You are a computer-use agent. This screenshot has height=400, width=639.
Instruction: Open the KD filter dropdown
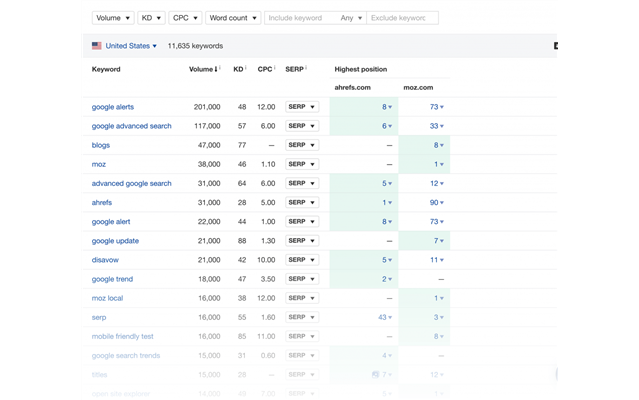coord(152,18)
